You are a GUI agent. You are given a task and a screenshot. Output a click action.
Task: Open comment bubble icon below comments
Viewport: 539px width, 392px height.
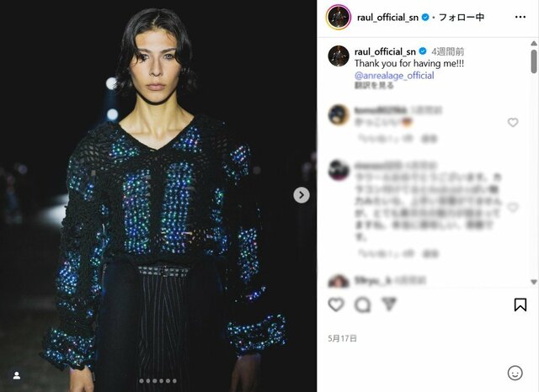pyautogui.click(x=363, y=305)
